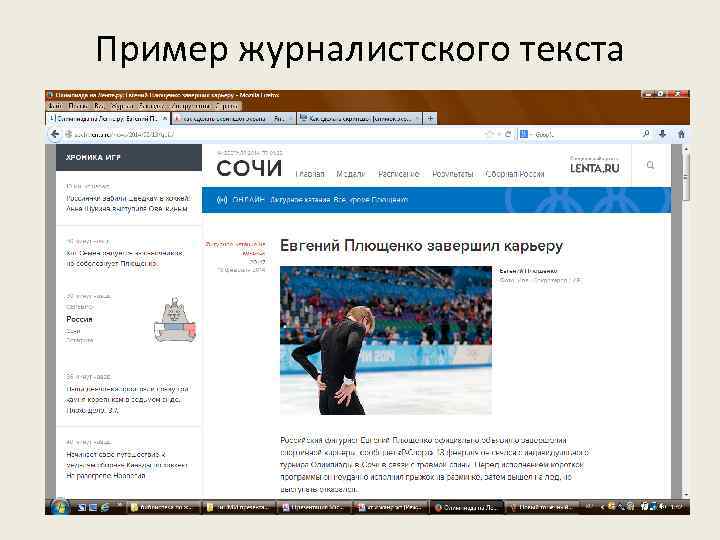
Task: Open the Результаты navigation link
Action: (453, 174)
